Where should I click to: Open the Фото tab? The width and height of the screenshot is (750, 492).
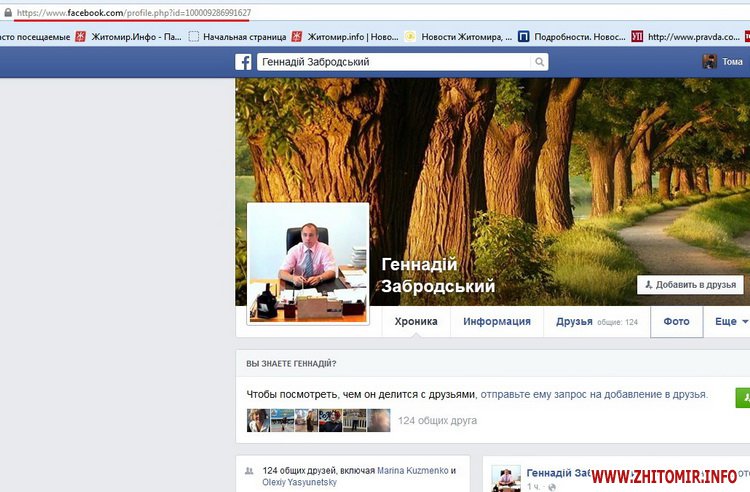677,322
